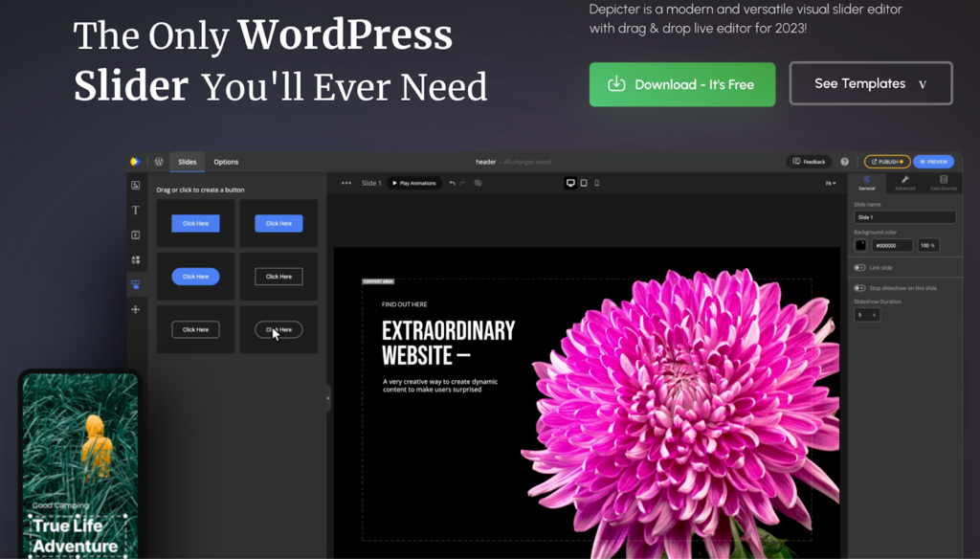Click the Slide name input field

tap(904, 216)
